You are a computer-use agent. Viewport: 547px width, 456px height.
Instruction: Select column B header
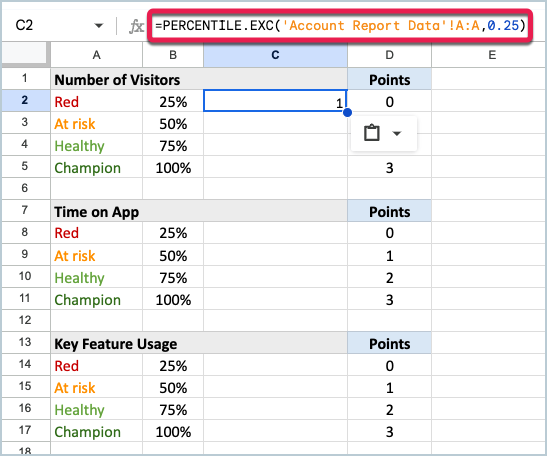tap(173, 55)
